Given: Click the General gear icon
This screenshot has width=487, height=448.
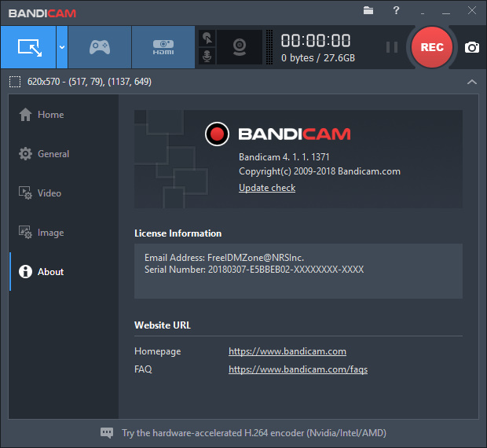Looking at the screenshot, I should pyautogui.click(x=25, y=154).
